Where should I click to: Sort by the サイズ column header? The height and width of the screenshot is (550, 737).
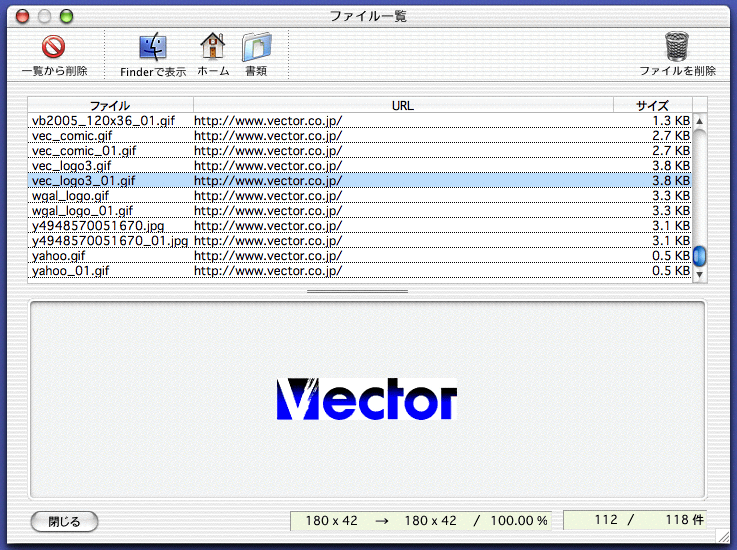point(652,105)
